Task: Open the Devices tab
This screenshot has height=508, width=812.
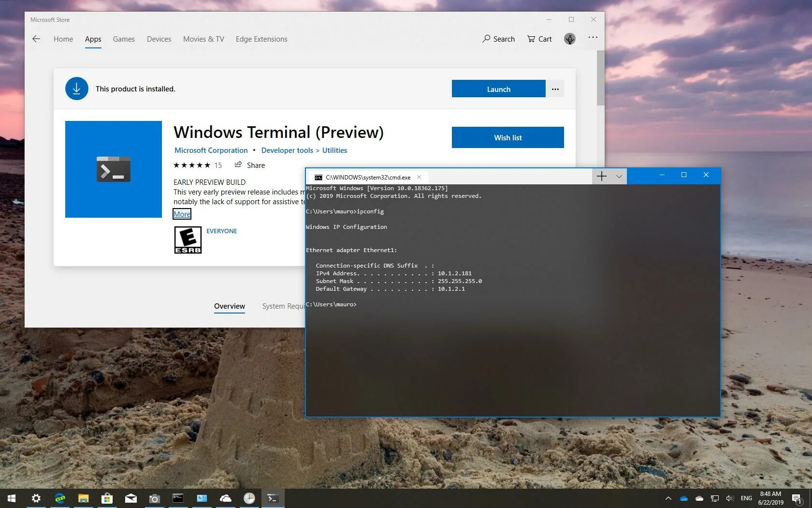Action: click(x=159, y=39)
